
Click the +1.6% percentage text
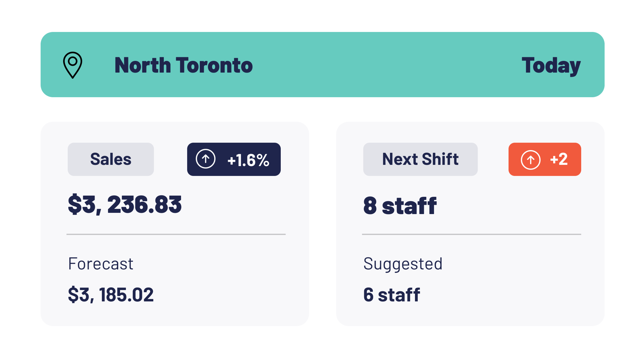(x=248, y=160)
